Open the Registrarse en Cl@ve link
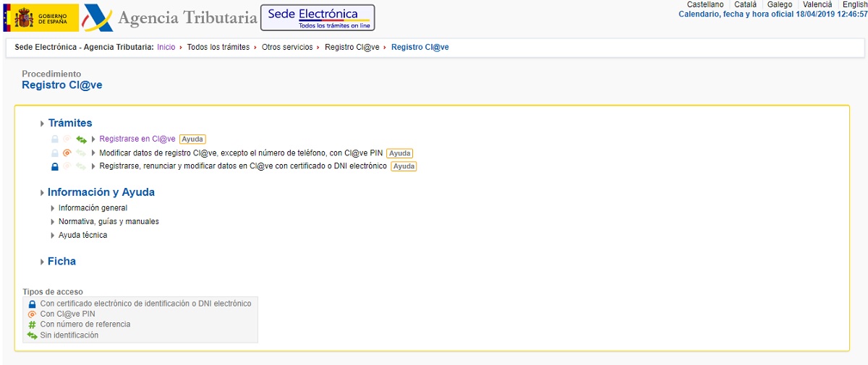Viewport: 868px width, 365px height. click(137, 139)
